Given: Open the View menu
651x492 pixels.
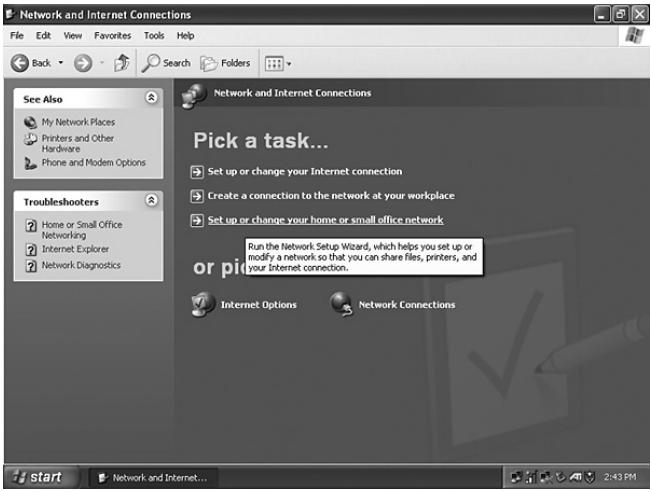Looking at the screenshot, I should [x=73, y=36].
